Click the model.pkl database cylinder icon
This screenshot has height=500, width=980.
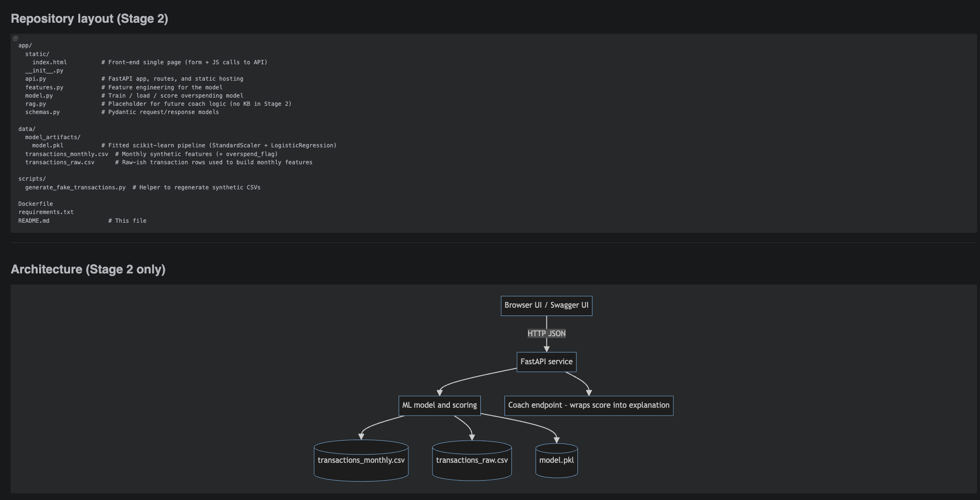(x=556, y=460)
